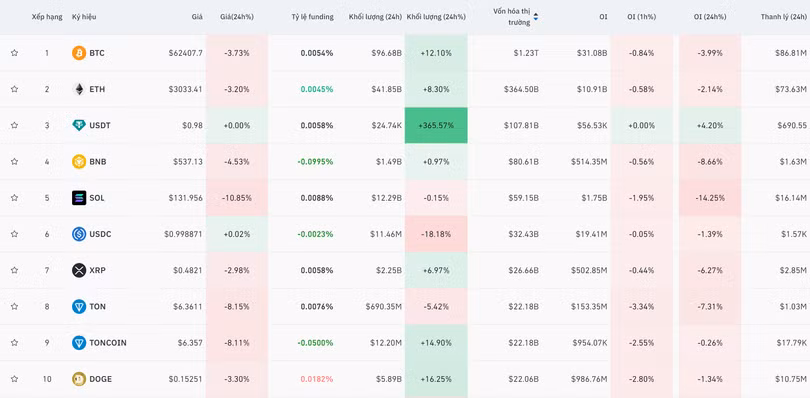Viewport: 810px width, 398px height.
Task: Star BTC as a favorite
Action: coord(14,53)
